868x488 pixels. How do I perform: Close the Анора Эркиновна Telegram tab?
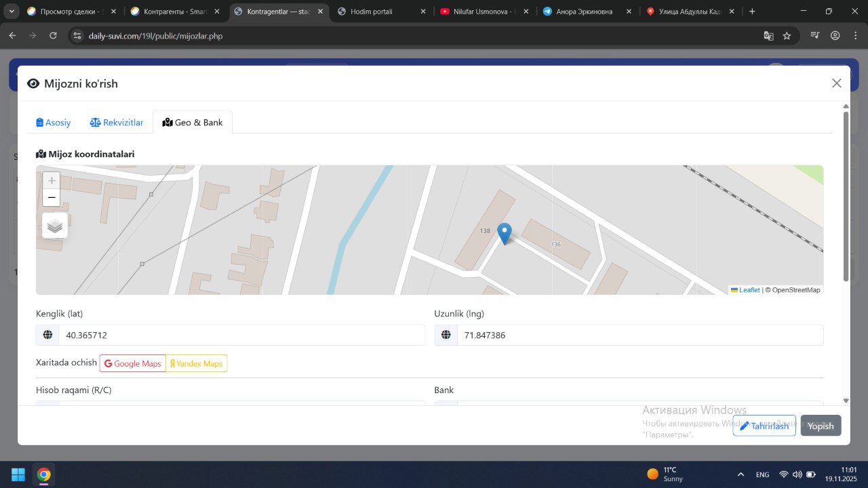click(629, 12)
